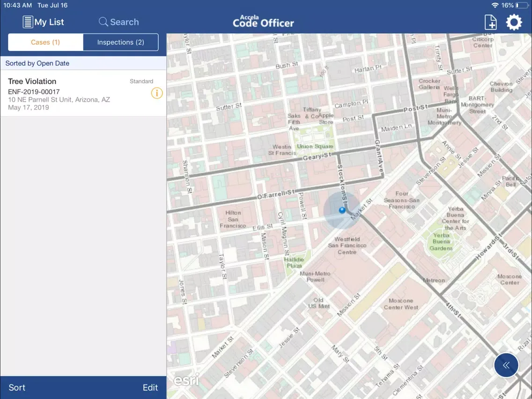This screenshot has height=399, width=532.
Task: Tap the info icon on Tree Violation
Action: pyautogui.click(x=157, y=93)
